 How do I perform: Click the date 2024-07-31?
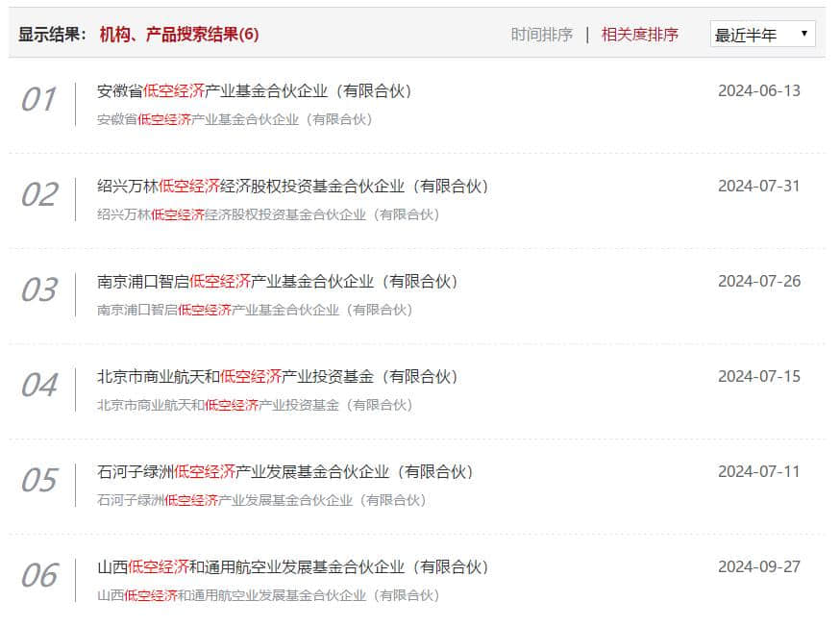pyautogui.click(x=759, y=187)
